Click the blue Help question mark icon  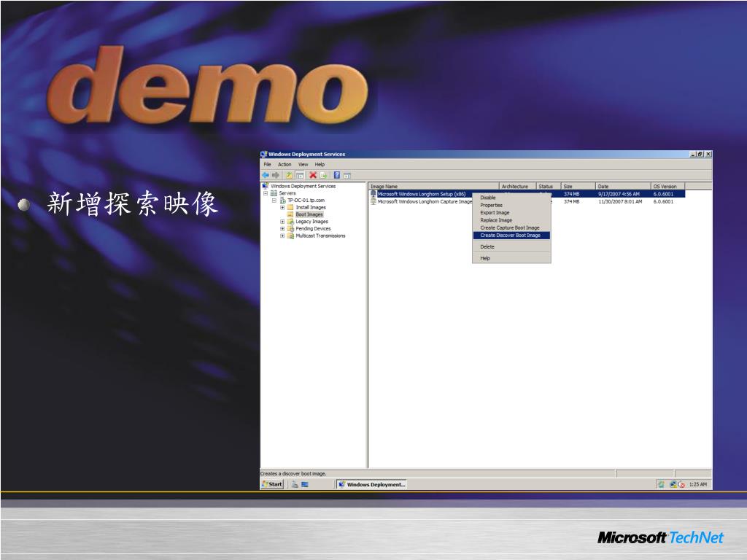[337, 175]
